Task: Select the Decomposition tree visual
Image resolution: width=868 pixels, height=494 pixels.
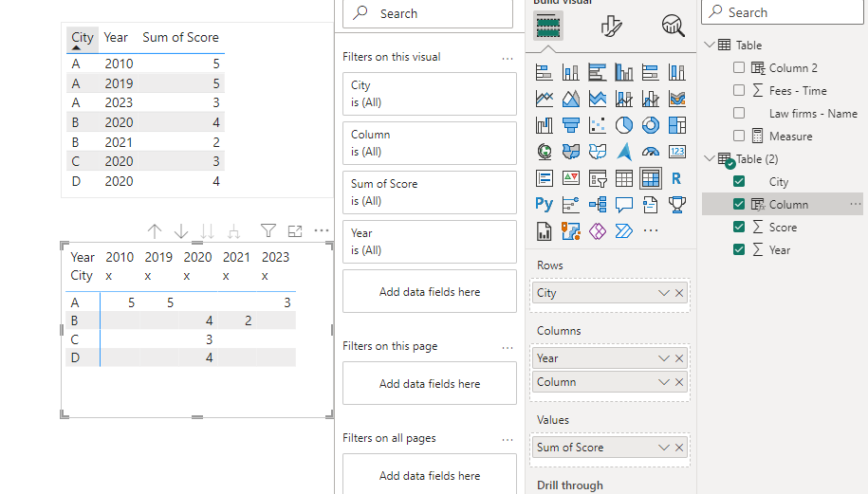Action: pos(598,205)
